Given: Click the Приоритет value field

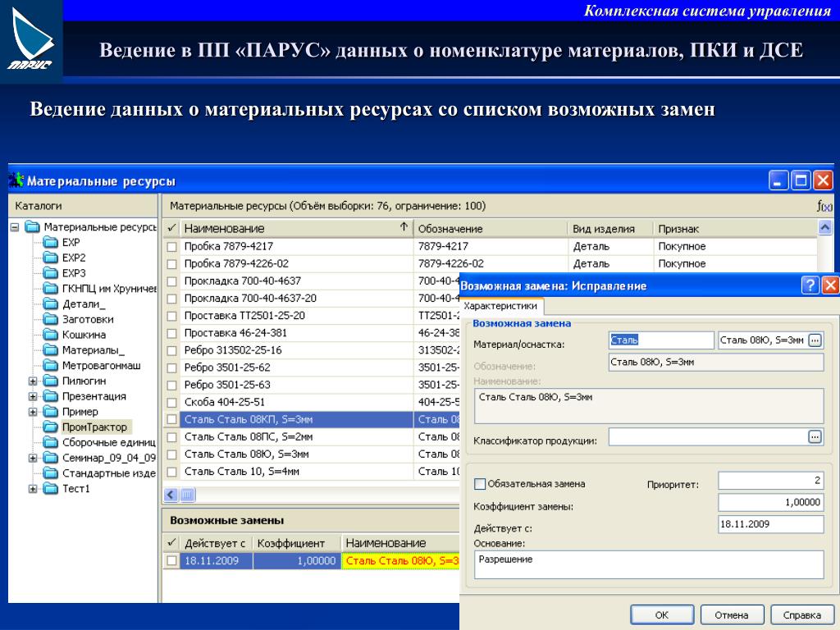Looking at the screenshot, I should (x=771, y=481).
